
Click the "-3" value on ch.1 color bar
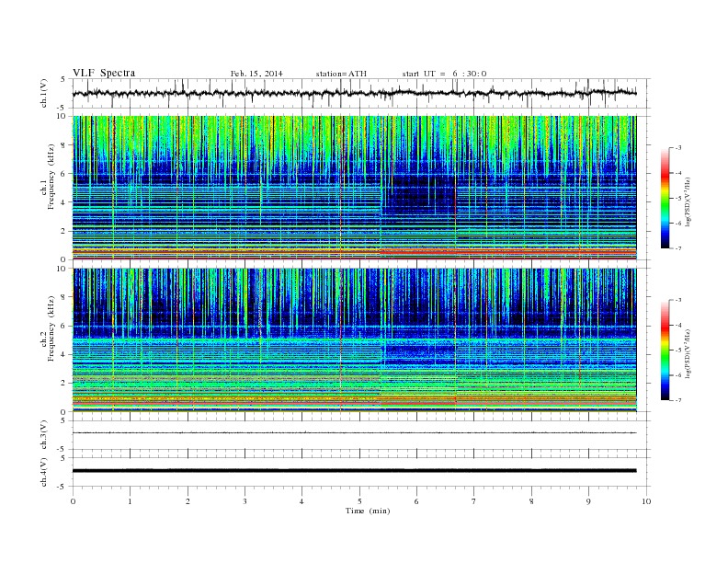pos(677,148)
